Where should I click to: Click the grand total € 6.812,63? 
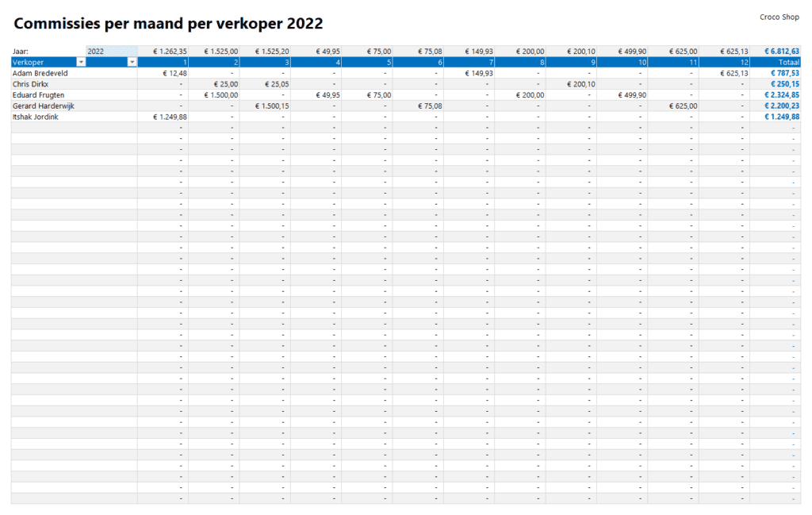coord(783,51)
